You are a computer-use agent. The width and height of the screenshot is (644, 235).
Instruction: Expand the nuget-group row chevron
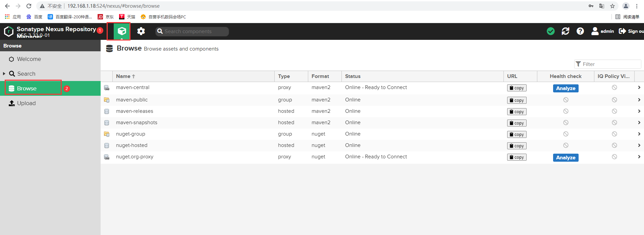[639, 134]
